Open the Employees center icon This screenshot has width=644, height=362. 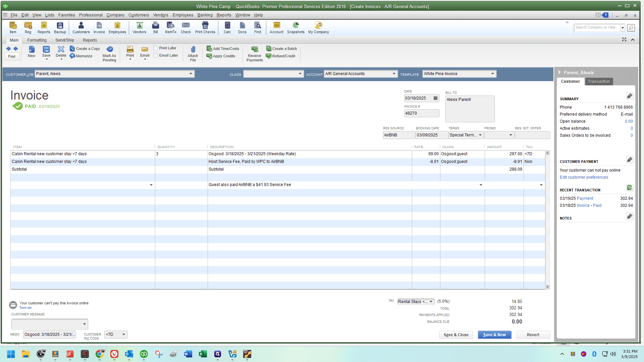(117, 27)
